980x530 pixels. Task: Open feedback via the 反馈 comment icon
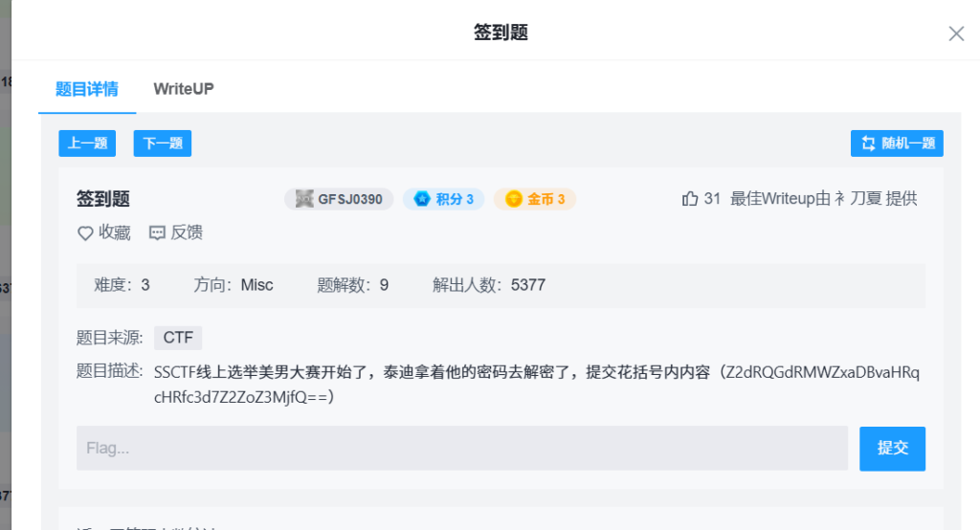click(x=158, y=232)
